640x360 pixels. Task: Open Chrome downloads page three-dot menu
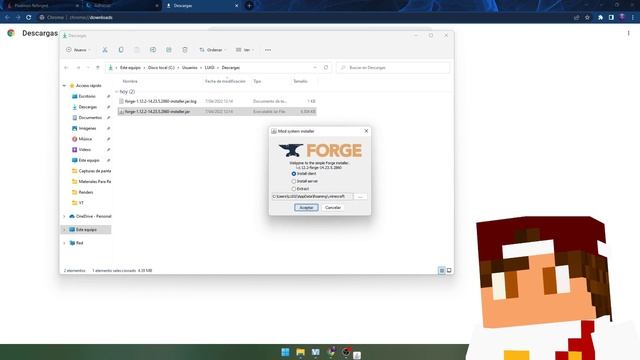coord(629,33)
